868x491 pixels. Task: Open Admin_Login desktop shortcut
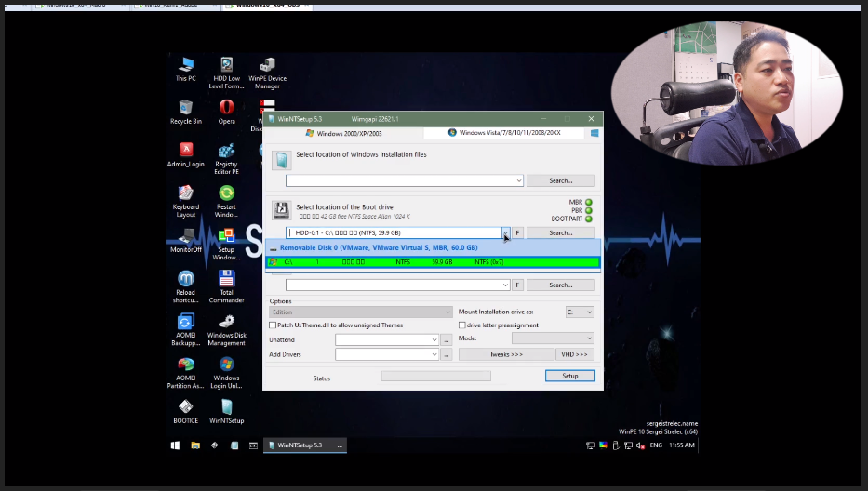(186, 155)
